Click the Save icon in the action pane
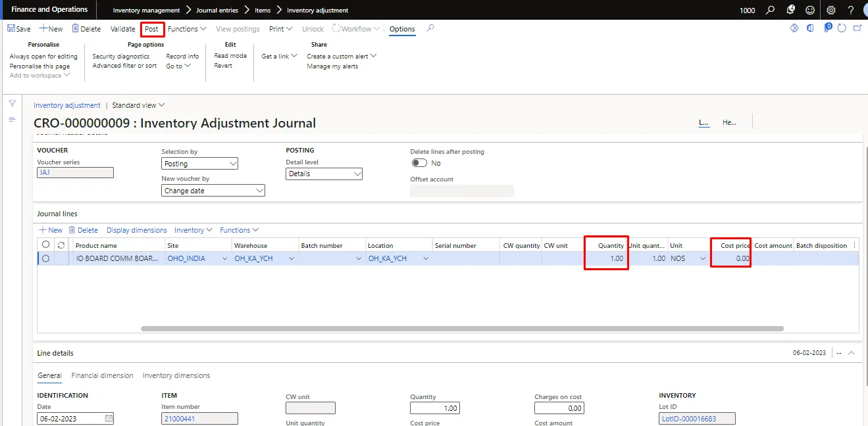The width and height of the screenshot is (868, 426). pyautogui.click(x=11, y=29)
